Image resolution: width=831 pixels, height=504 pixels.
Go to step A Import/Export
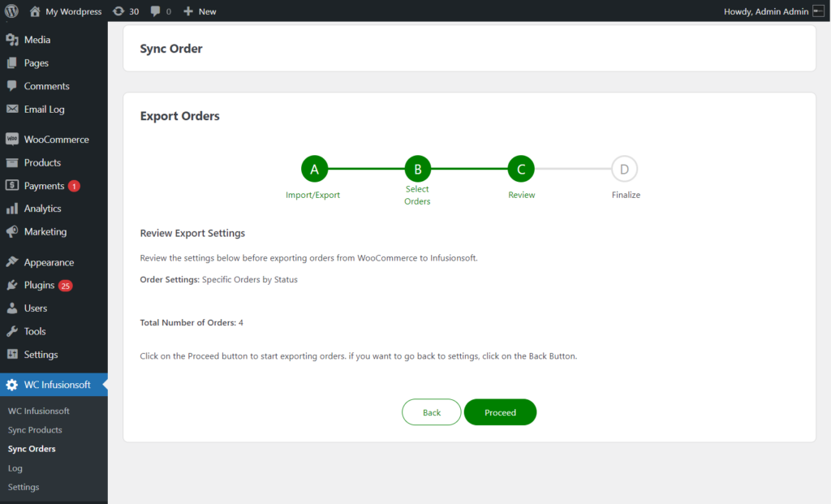[x=314, y=169]
